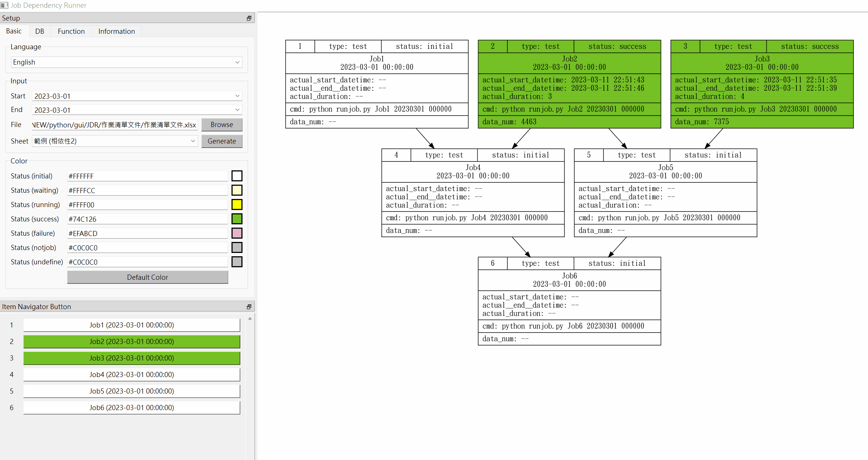Undock the Item Navigator panel via float icon

pos(249,306)
